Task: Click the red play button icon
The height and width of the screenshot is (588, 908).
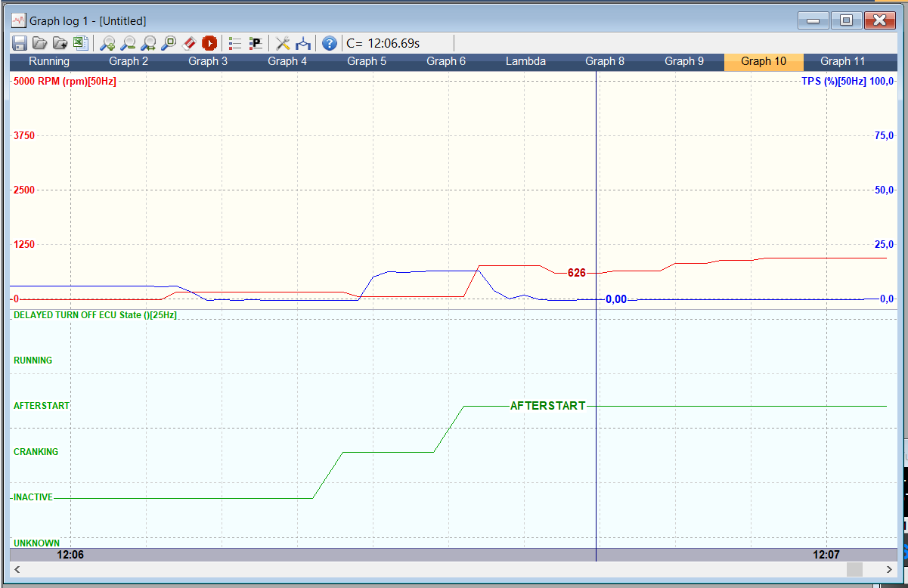Action: tap(209, 44)
